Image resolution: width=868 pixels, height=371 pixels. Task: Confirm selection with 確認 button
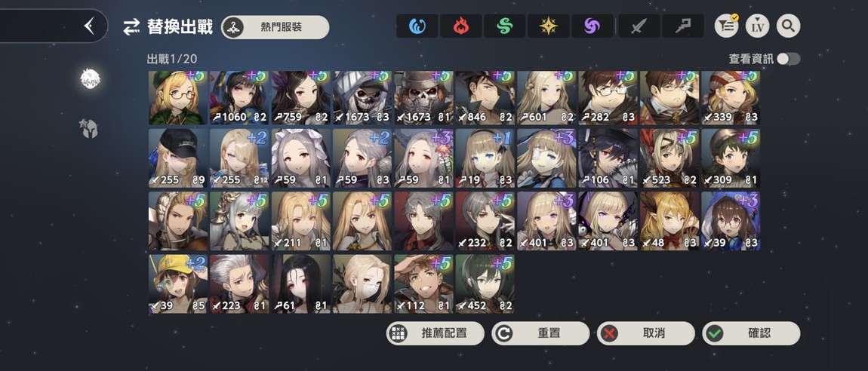(751, 333)
